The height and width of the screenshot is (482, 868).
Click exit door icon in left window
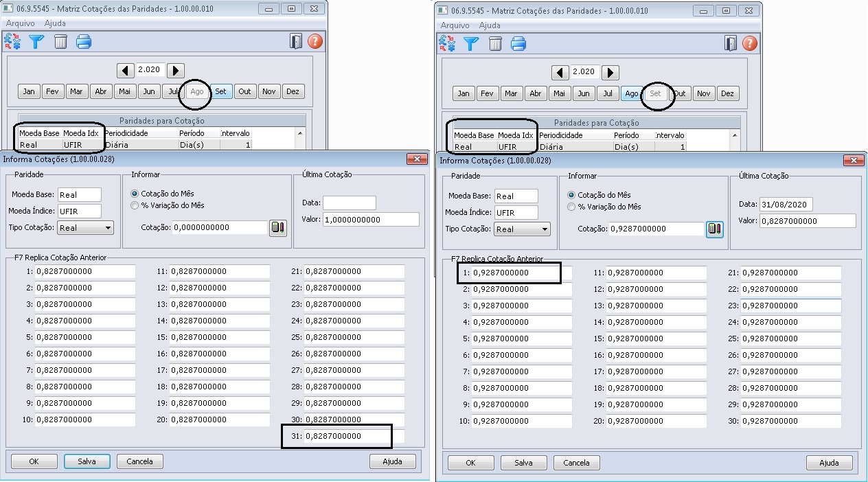(295, 41)
